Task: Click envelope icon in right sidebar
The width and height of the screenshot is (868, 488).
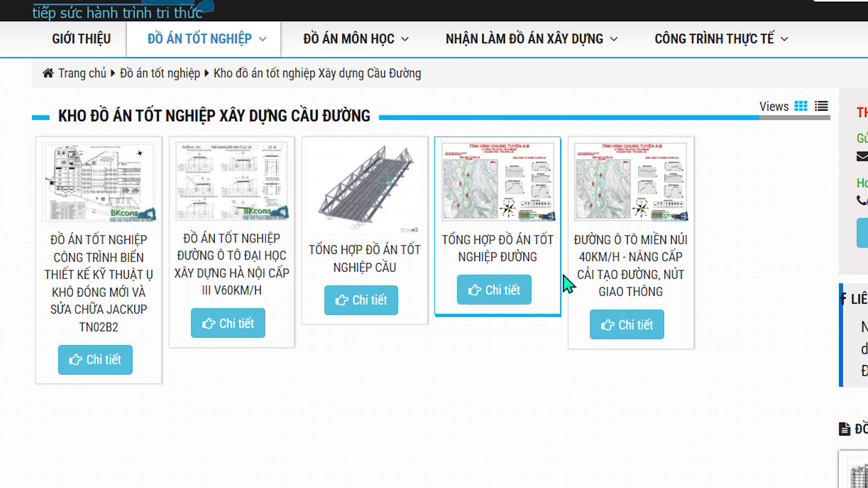Action: [x=862, y=157]
